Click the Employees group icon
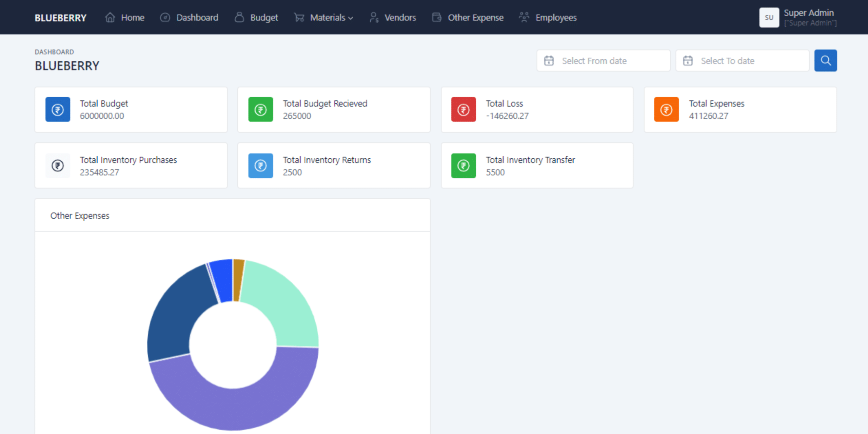The height and width of the screenshot is (434, 868). [524, 17]
